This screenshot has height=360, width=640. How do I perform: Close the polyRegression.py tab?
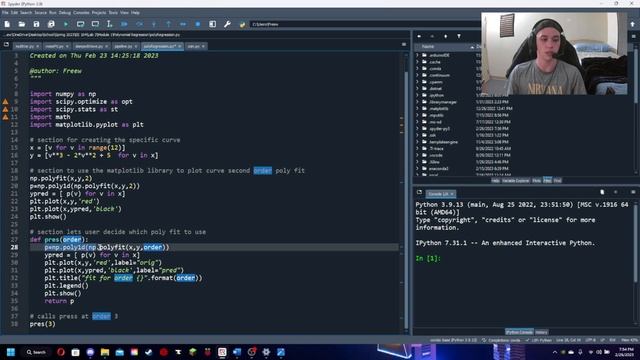(x=180, y=46)
